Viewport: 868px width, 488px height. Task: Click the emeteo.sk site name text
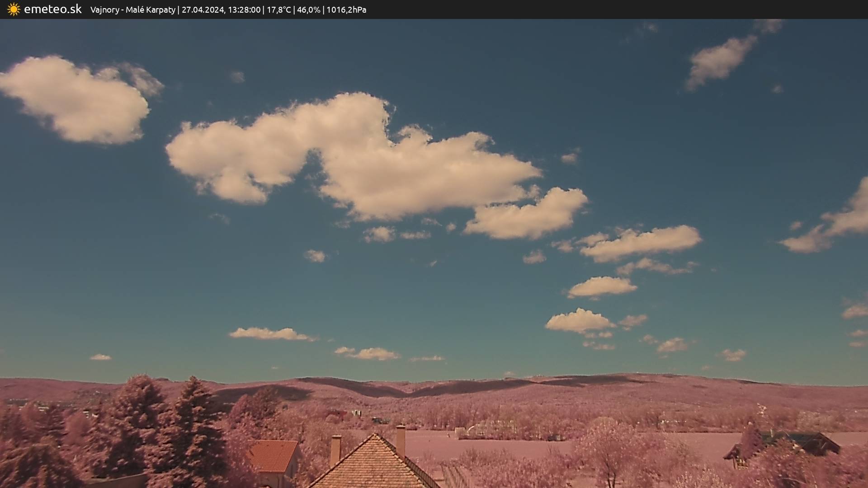52,9
